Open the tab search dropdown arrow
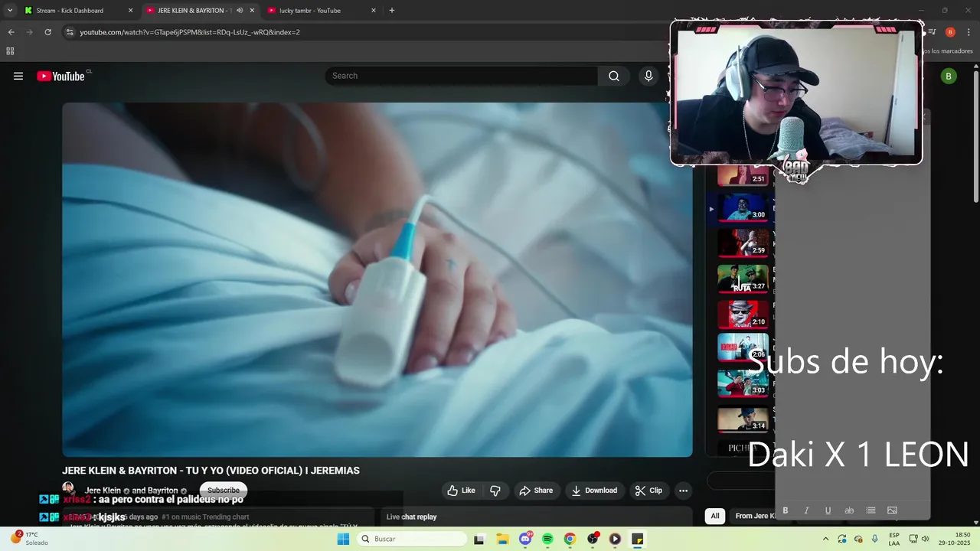This screenshot has width=980, height=551. click(9, 11)
